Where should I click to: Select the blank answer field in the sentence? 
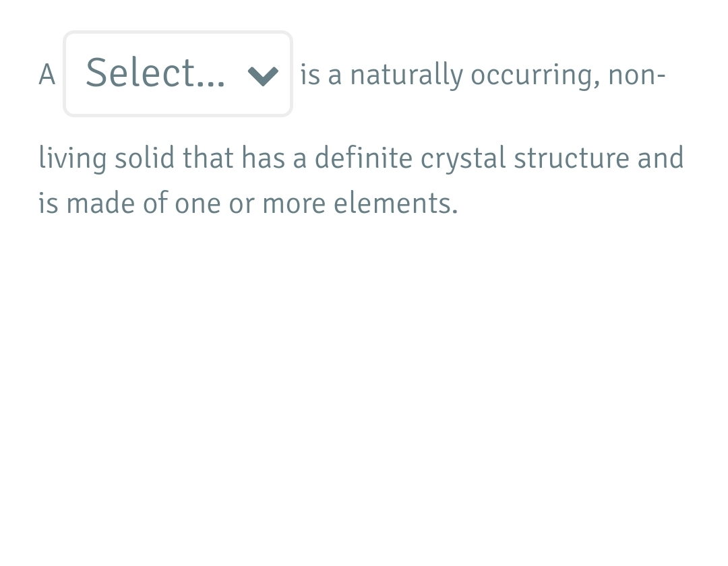tap(177, 73)
